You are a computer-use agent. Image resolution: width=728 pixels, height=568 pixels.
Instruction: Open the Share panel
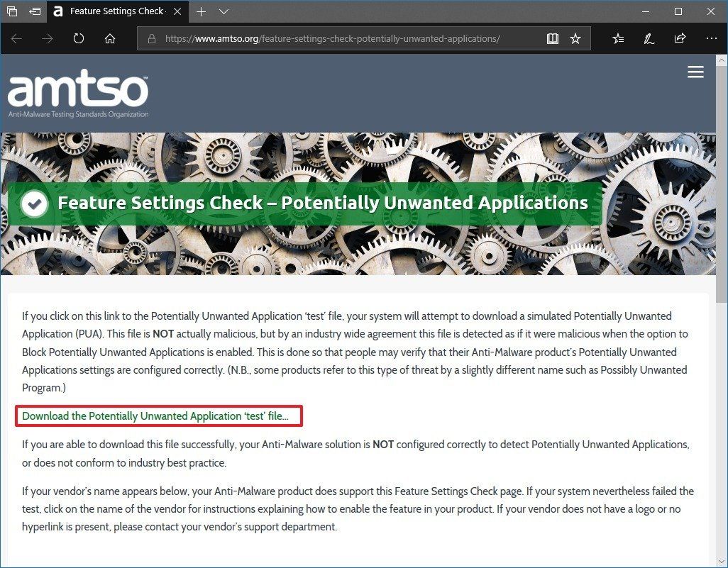[x=679, y=38]
